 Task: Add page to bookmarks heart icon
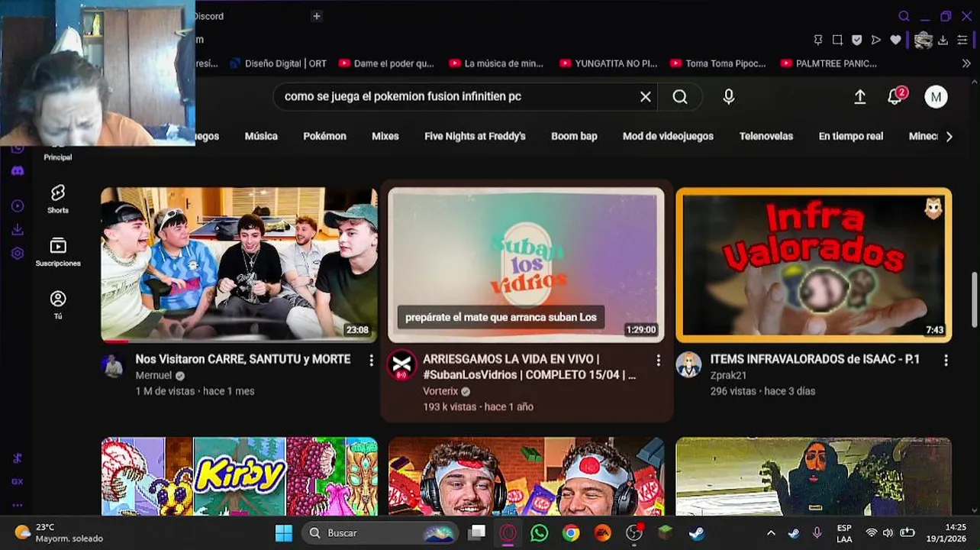896,40
